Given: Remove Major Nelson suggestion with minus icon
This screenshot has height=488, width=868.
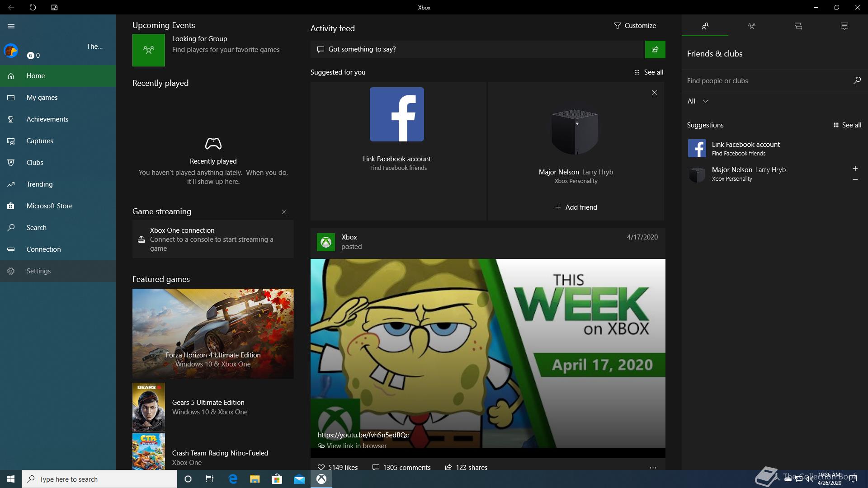Looking at the screenshot, I should click(x=855, y=179).
